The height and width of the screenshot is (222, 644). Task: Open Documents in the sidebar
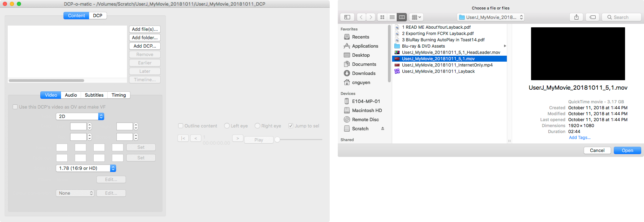[x=364, y=64]
